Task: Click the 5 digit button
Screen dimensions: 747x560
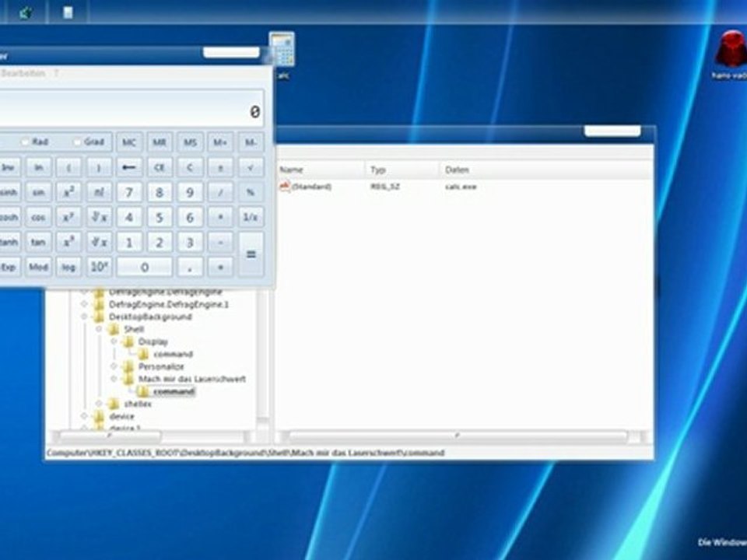Action: tap(160, 217)
